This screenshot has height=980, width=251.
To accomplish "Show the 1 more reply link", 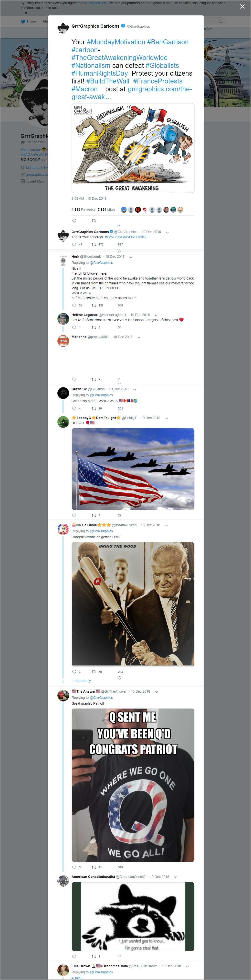I will point(81,681).
